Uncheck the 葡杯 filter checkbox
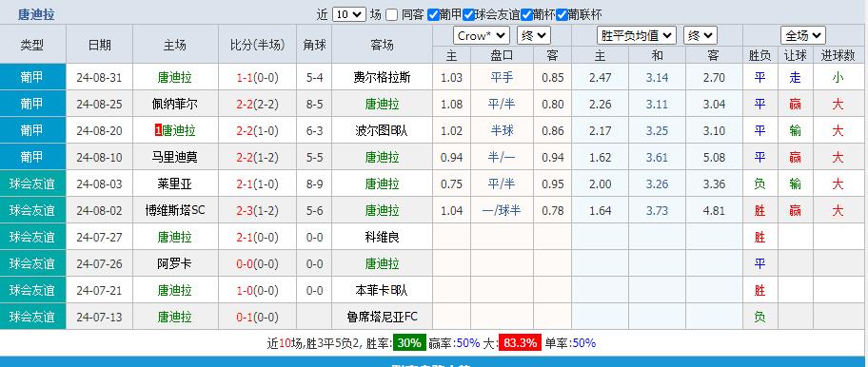The image size is (868, 367). pos(526,15)
